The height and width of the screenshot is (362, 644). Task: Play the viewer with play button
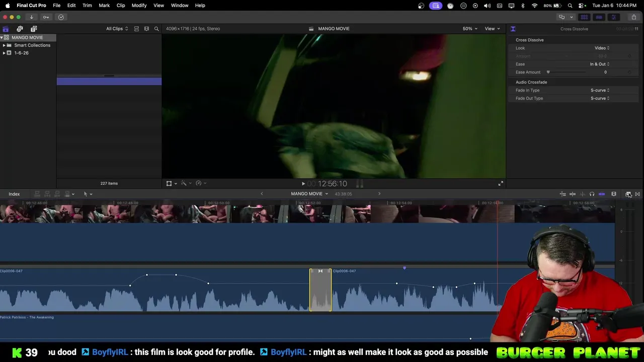point(303,184)
